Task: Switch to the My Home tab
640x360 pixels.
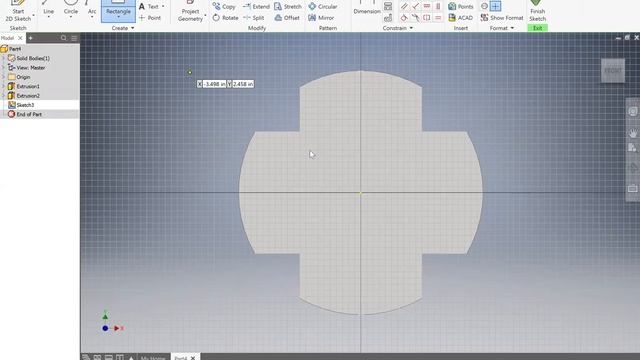Action: click(x=153, y=358)
